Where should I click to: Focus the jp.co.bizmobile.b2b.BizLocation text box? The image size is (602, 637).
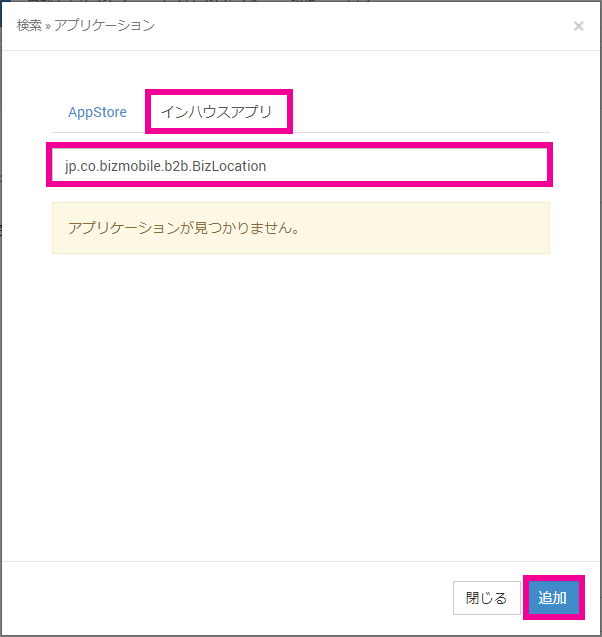click(x=300, y=165)
